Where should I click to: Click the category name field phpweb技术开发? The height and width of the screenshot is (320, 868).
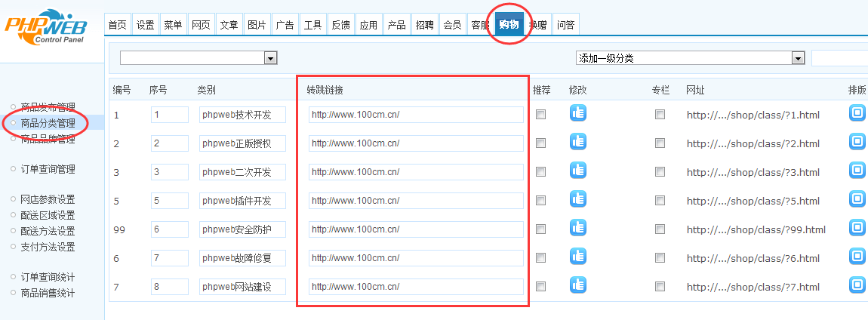243,115
